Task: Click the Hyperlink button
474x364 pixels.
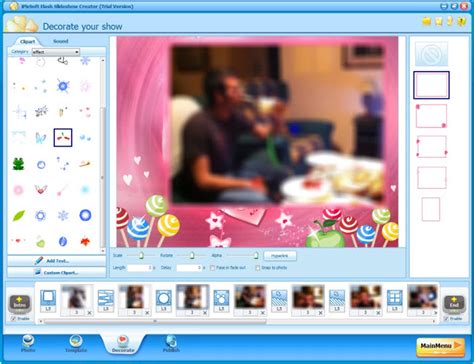Action: (x=280, y=256)
